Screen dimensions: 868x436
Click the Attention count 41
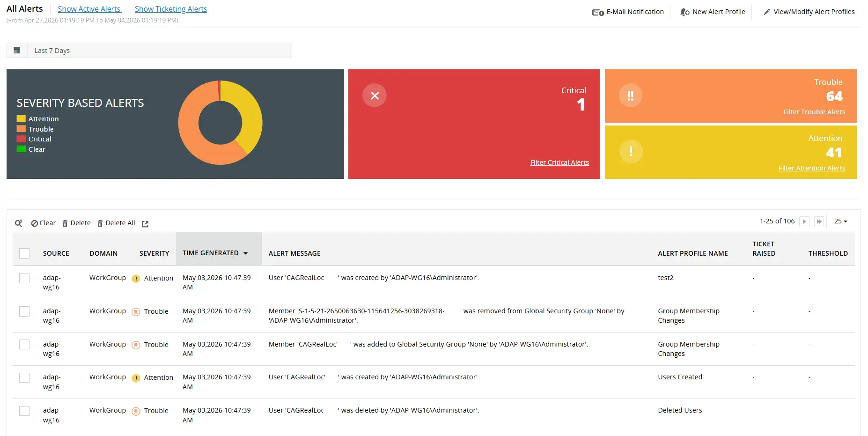(x=834, y=153)
